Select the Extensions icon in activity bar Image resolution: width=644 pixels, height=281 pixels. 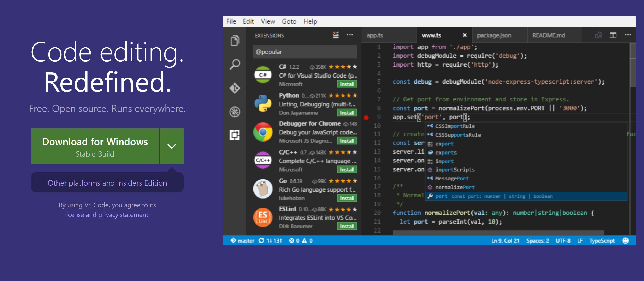(x=234, y=135)
